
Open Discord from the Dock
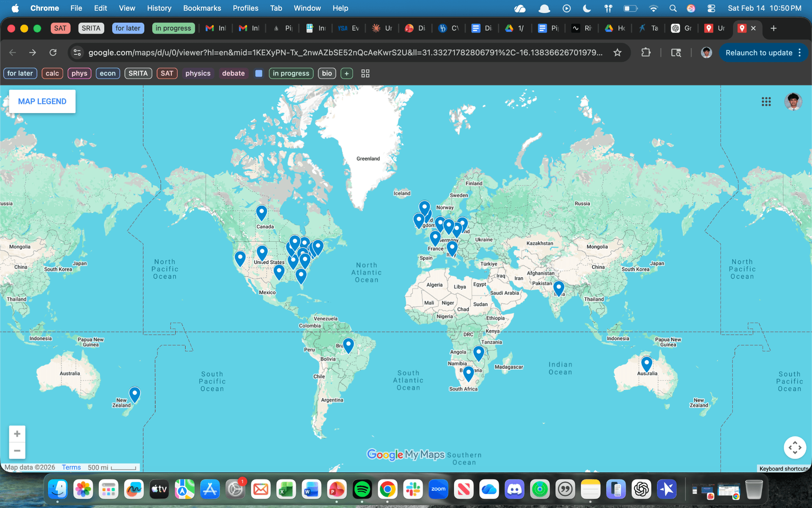coord(514,489)
